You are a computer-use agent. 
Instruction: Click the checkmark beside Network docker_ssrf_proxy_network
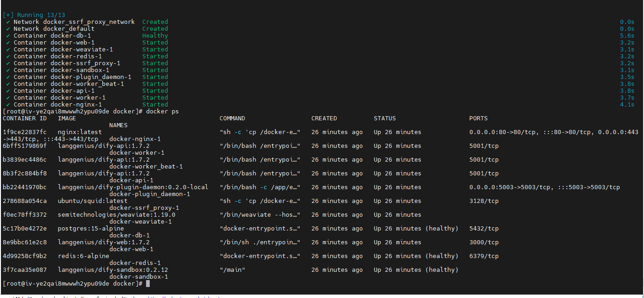[x=8, y=22]
